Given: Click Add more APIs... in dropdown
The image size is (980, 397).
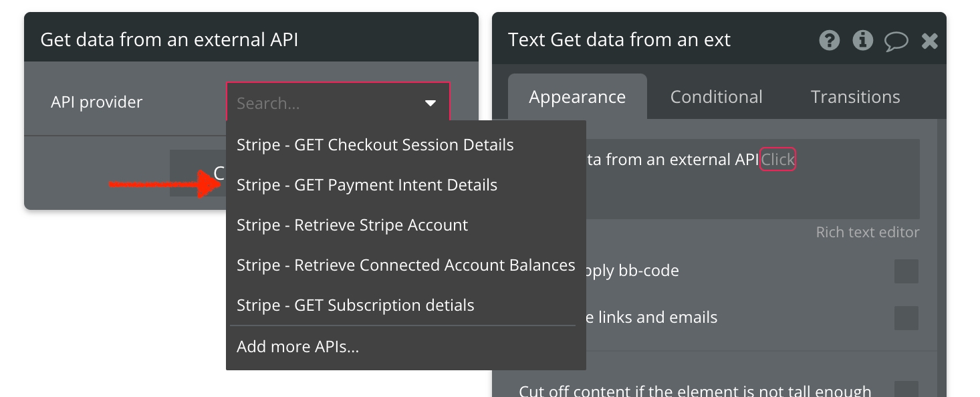Looking at the screenshot, I should pyautogui.click(x=297, y=347).
